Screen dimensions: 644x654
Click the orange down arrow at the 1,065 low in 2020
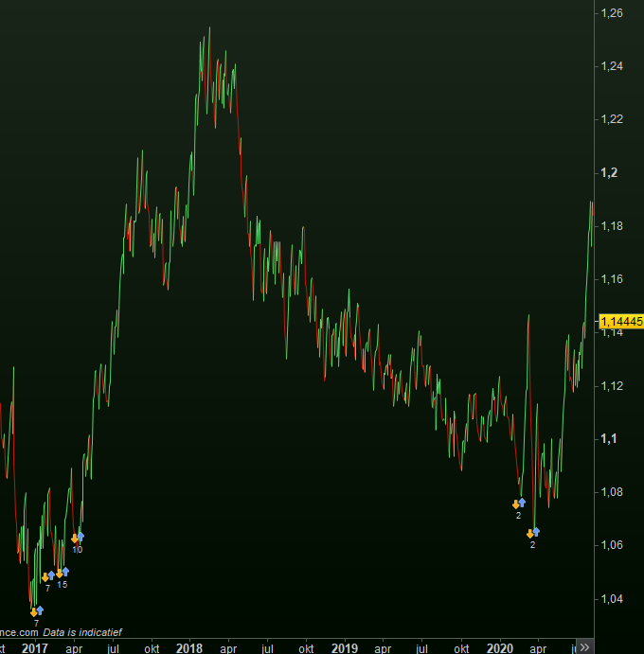530,534
